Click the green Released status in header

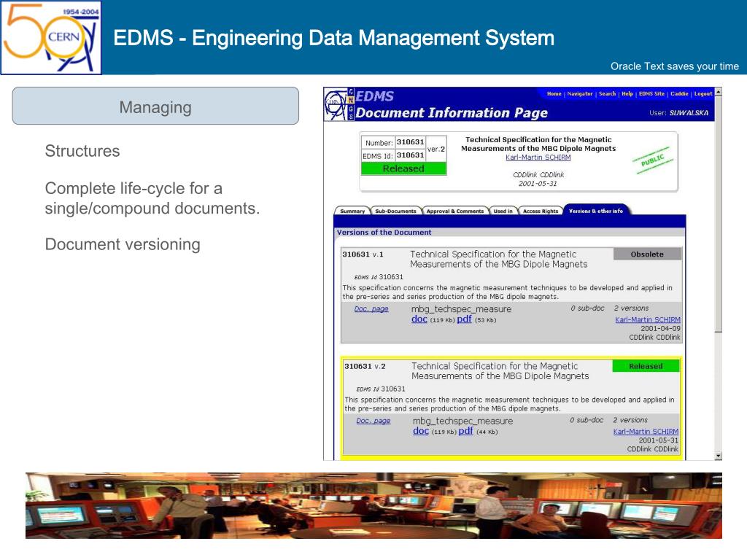(403, 168)
